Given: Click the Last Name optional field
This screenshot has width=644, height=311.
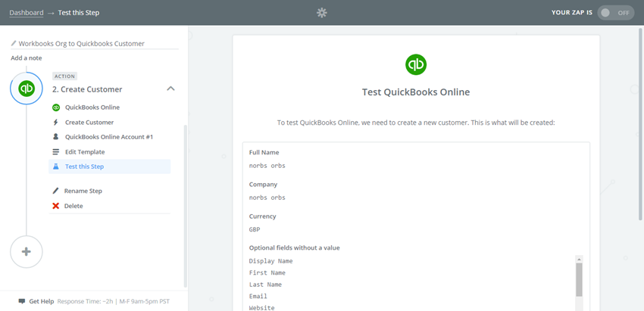Looking at the screenshot, I should (x=265, y=285).
